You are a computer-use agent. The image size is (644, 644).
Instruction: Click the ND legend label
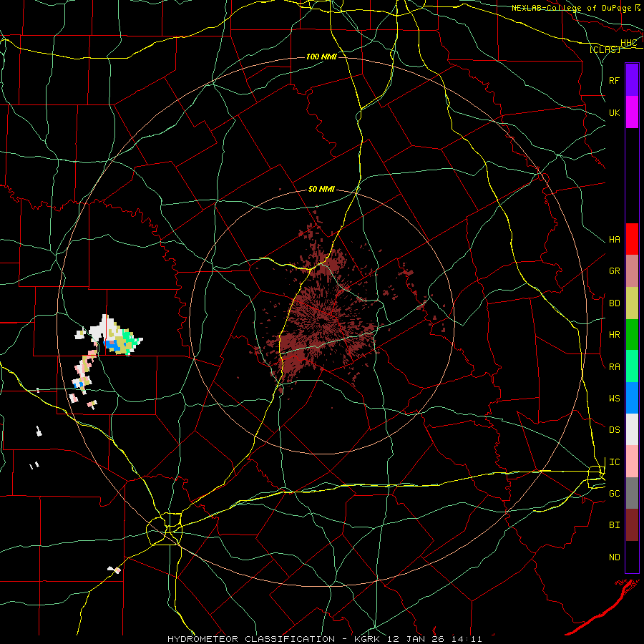[615, 557]
